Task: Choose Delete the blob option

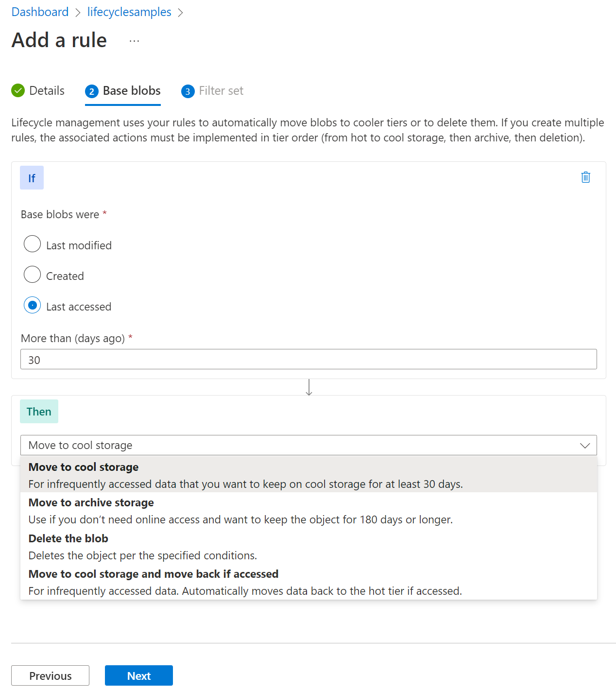Action: point(68,538)
